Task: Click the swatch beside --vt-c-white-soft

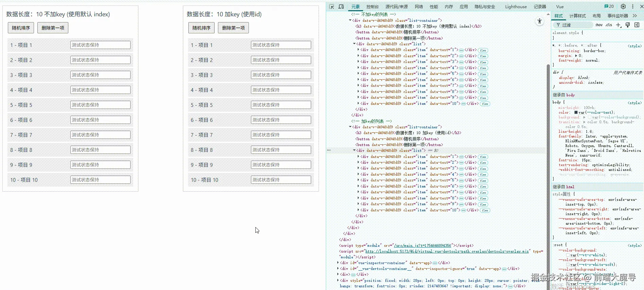Action: [x=568, y=264]
